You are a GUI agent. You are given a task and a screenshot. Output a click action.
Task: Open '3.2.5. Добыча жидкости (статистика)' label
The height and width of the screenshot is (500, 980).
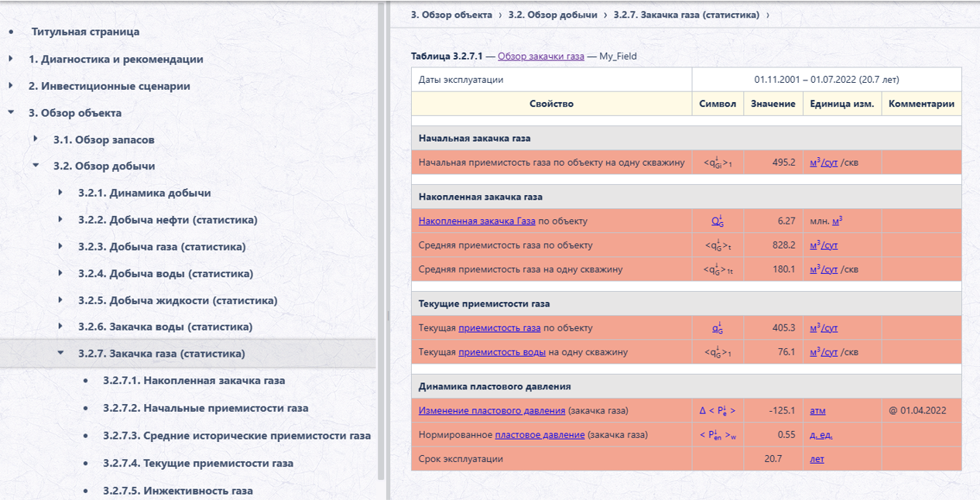click(x=178, y=300)
